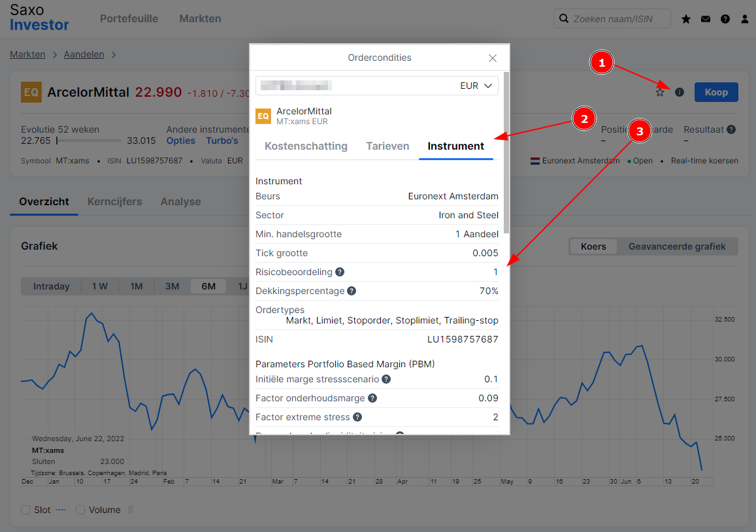Select the Instrument tab

pyautogui.click(x=455, y=146)
